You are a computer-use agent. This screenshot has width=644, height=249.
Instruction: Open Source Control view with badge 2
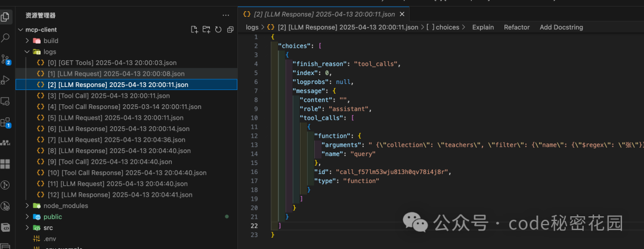tap(5, 59)
